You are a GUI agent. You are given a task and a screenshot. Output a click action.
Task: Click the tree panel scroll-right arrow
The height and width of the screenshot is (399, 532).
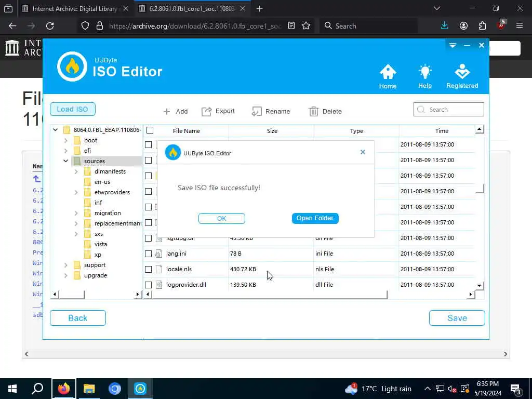click(137, 295)
